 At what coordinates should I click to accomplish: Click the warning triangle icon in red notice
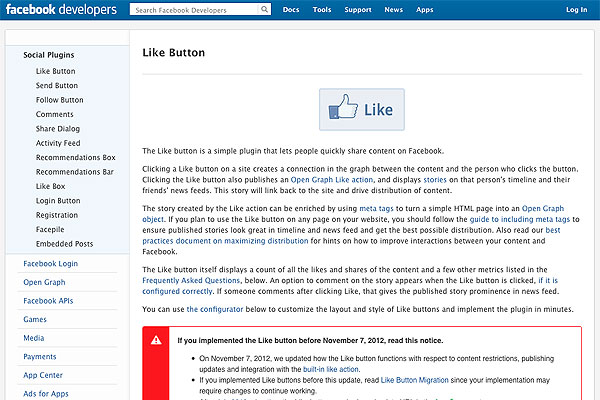click(x=156, y=340)
